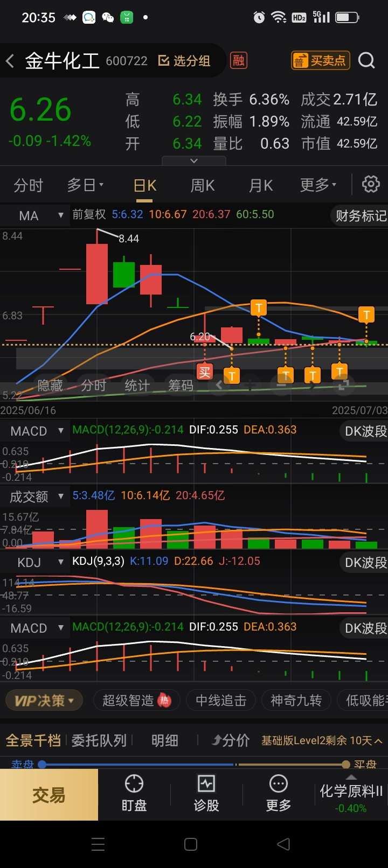
Task: Open the first MACD indicator dropdown
Action: [x=35, y=431]
